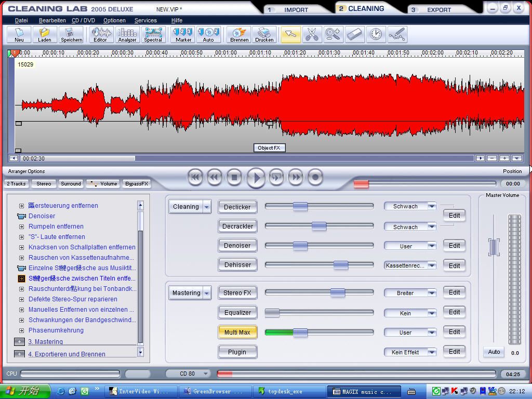Click the Neu toolbar icon

pyautogui.click(x=19, y=35)
